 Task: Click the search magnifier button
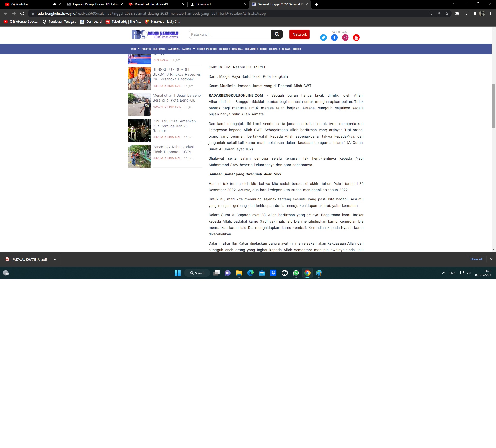tap(277, 34)
